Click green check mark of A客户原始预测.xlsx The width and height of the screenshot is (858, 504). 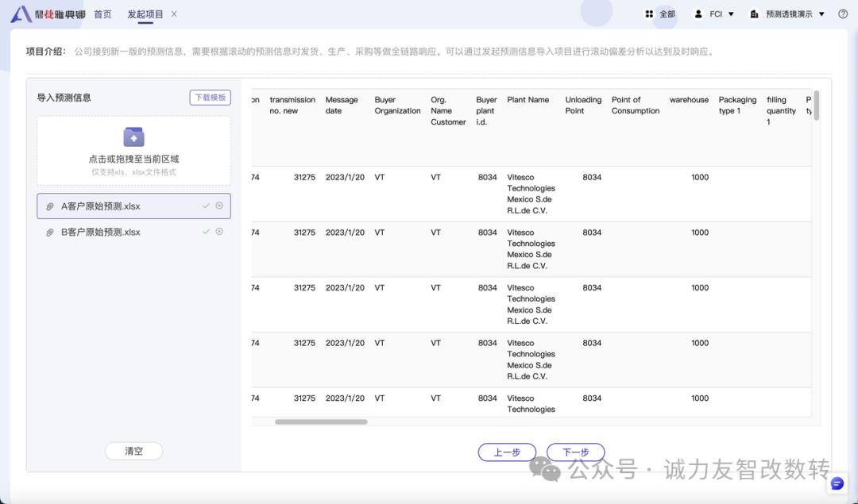[x=207, y=206]
